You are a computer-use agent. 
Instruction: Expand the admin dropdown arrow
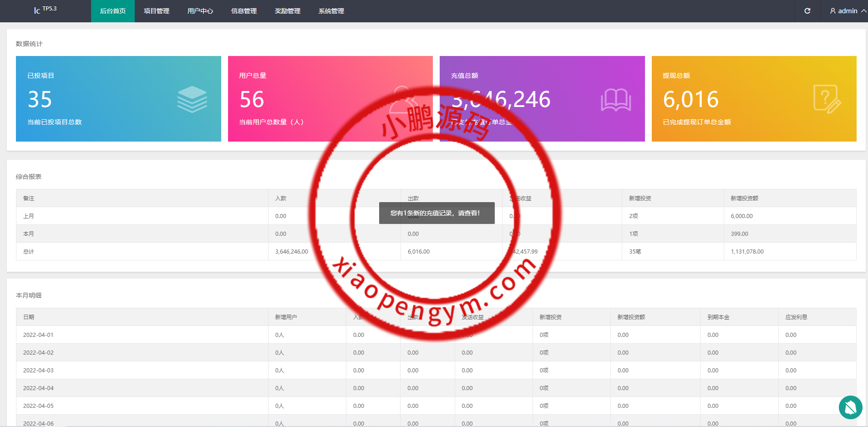pyautogui.click(x=863, y=11)
